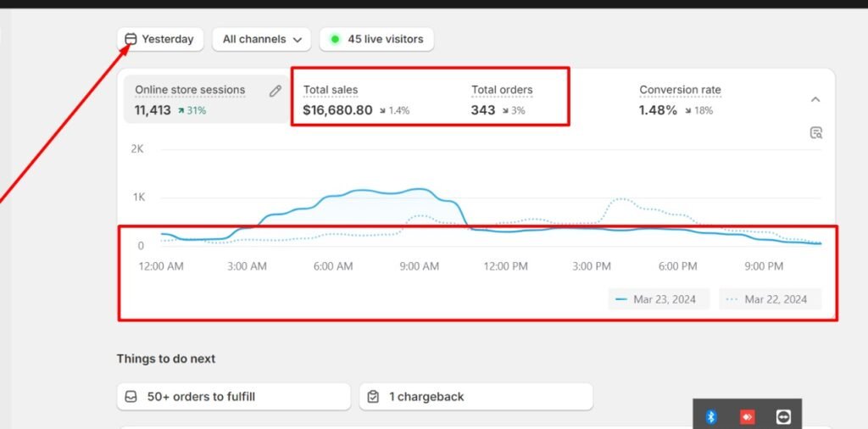Click the 31% sessions increase indicator
This screenshot has width=868, height=429.
click(192, 111)
